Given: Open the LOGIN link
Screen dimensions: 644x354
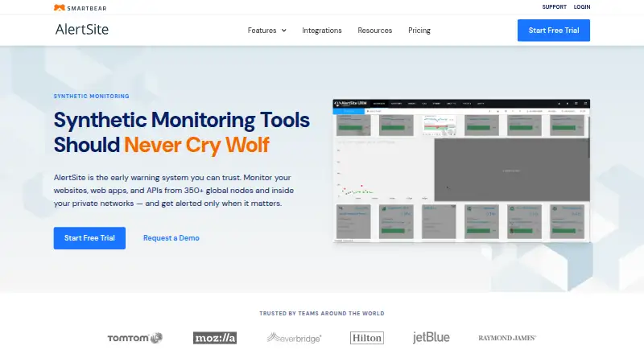Looking at the screenshot, I should [582, 7].
